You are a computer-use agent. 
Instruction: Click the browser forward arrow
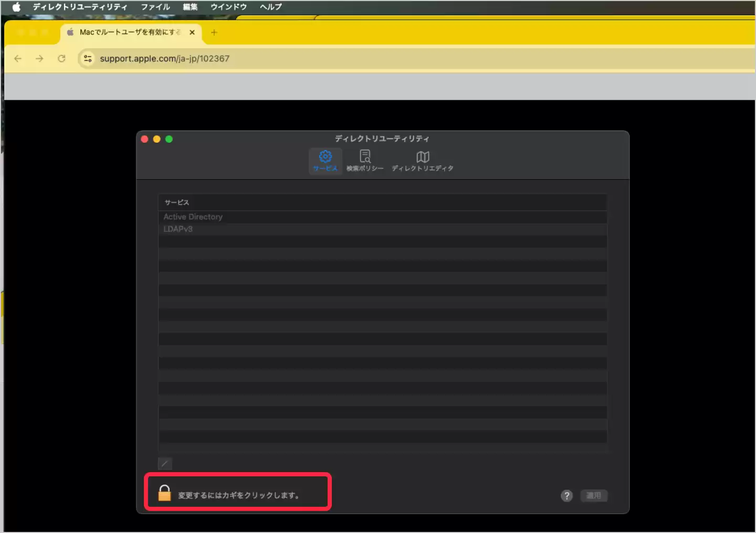click(x=39, y=59)
